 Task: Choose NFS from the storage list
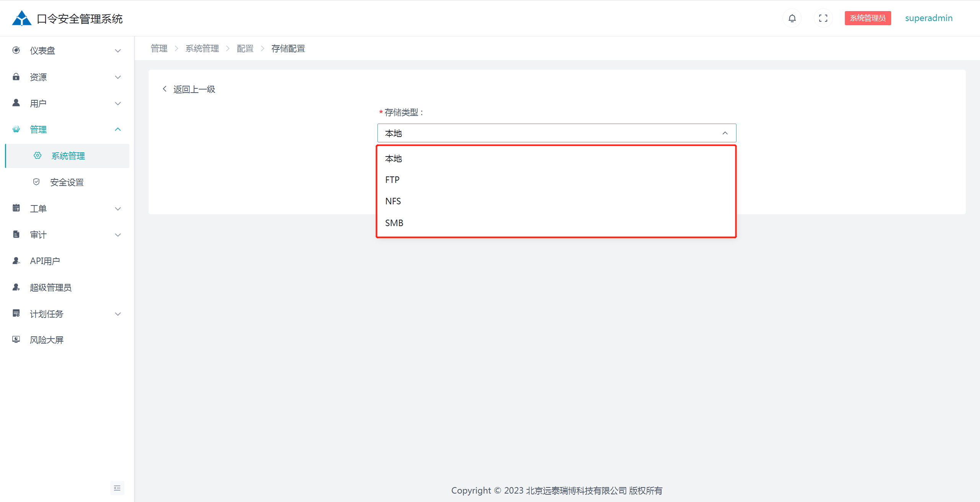tap(393, 201)
